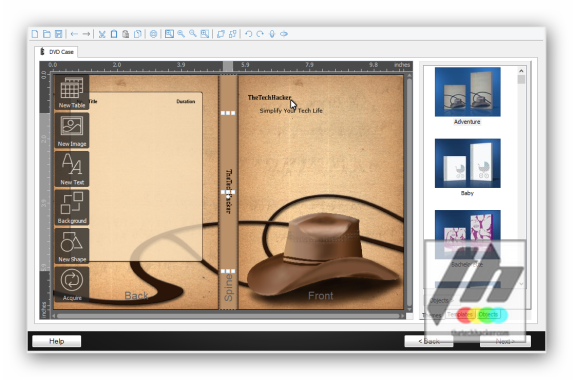573x380 pixels.
Task: Click the top handle of spine text
Action: point(228,113)
